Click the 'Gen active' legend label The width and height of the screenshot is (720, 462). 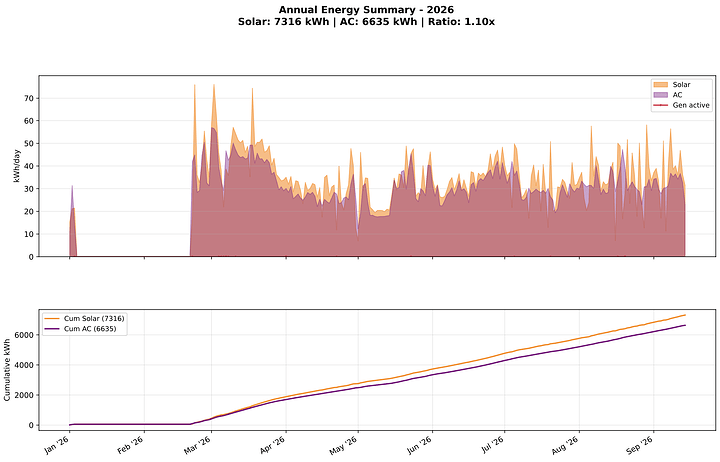pyautogui.click(x=691, y=105)
